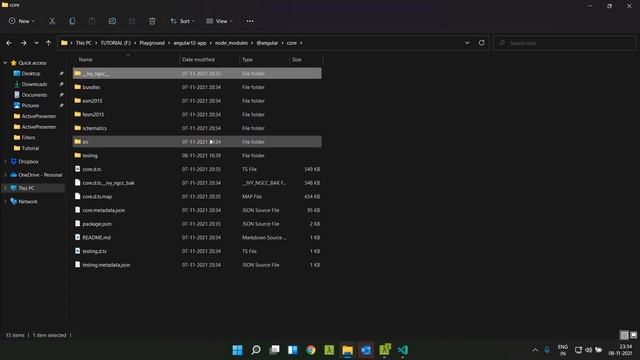Open Task View on taskbar
Screen dimensions: 640x360
[x=274, y=350]
